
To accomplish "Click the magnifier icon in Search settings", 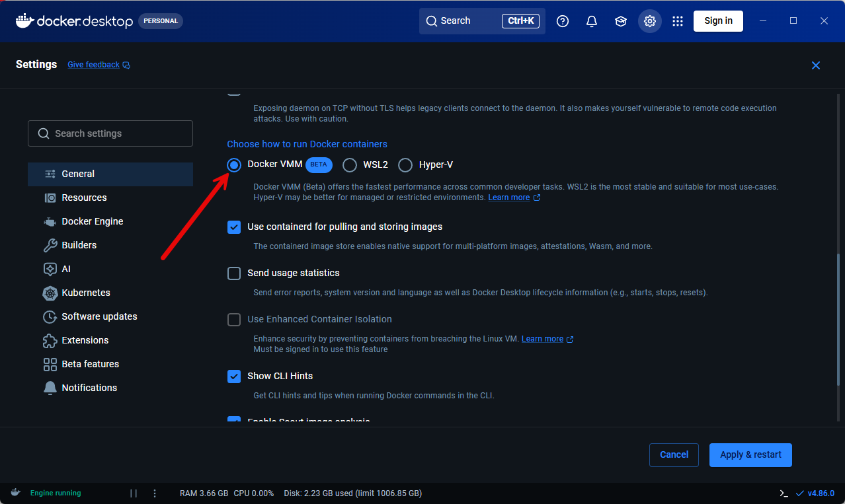I will [x=44, y=133].
